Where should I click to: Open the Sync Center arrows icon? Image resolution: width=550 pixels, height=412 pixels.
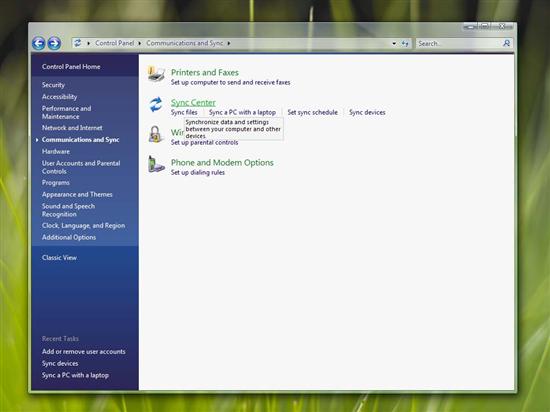[x=156, y=104]
